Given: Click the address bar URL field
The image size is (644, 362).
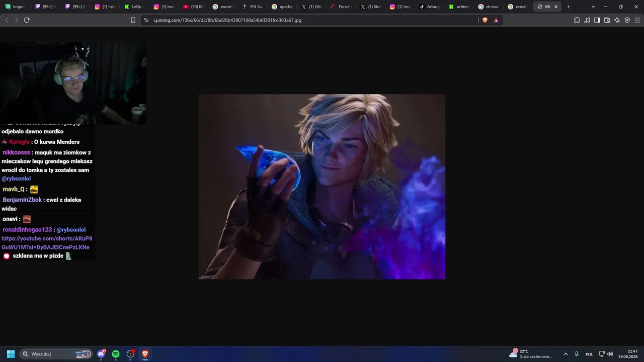Looking at the screenshot, I should click(x=309, y=20).
